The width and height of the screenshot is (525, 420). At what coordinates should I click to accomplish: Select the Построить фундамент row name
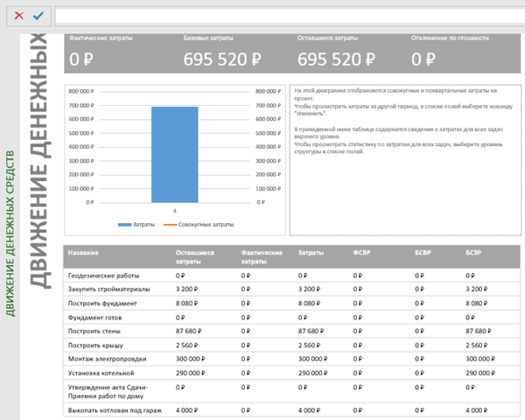tap(102, 304)
